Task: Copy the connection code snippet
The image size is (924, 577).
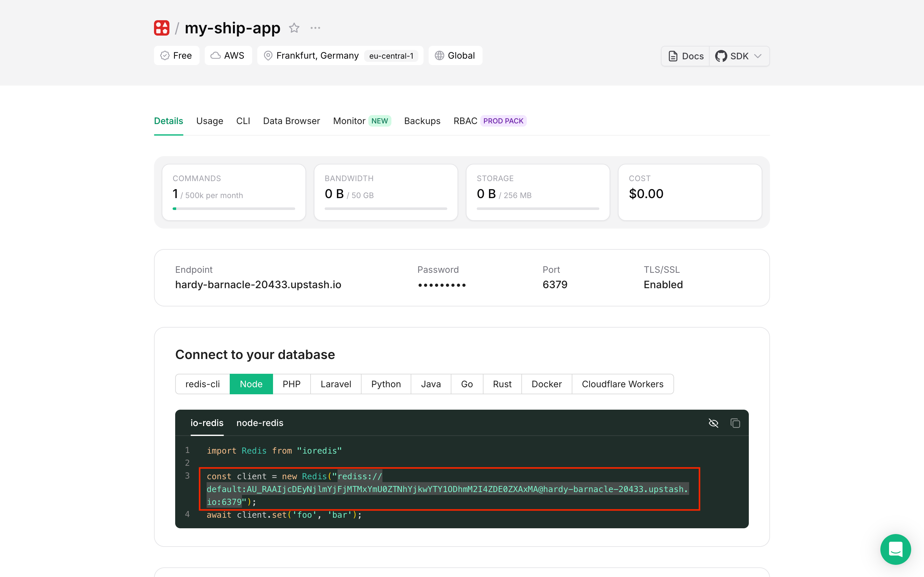Action: [735, 423]
